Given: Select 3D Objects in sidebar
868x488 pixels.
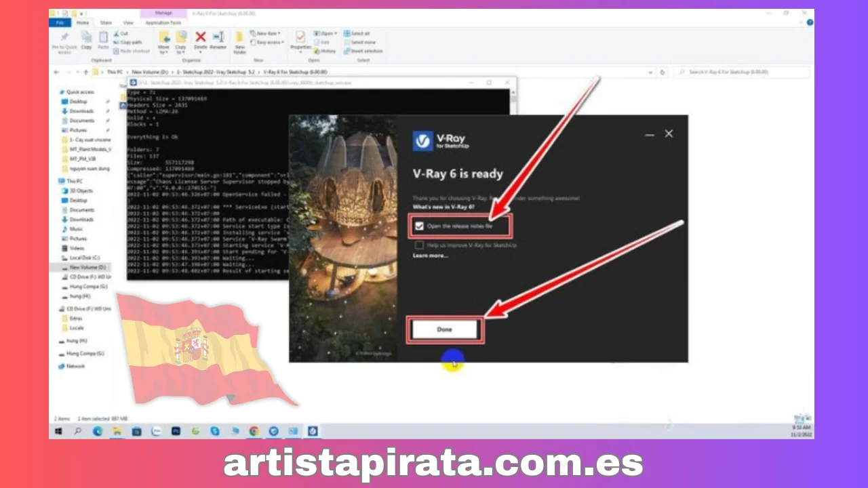Looking at the screenshot, I should tap(81, 191).
